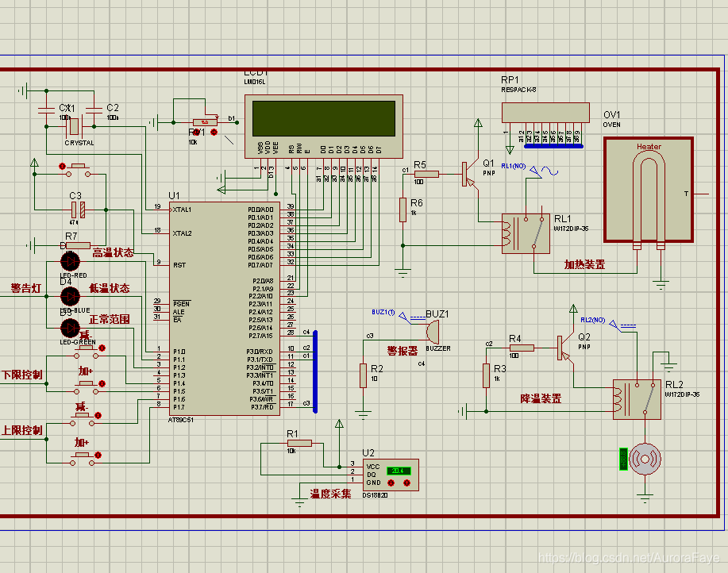
Task: Toggle the 下限控制 减- button latch
Action: point(102,348)
